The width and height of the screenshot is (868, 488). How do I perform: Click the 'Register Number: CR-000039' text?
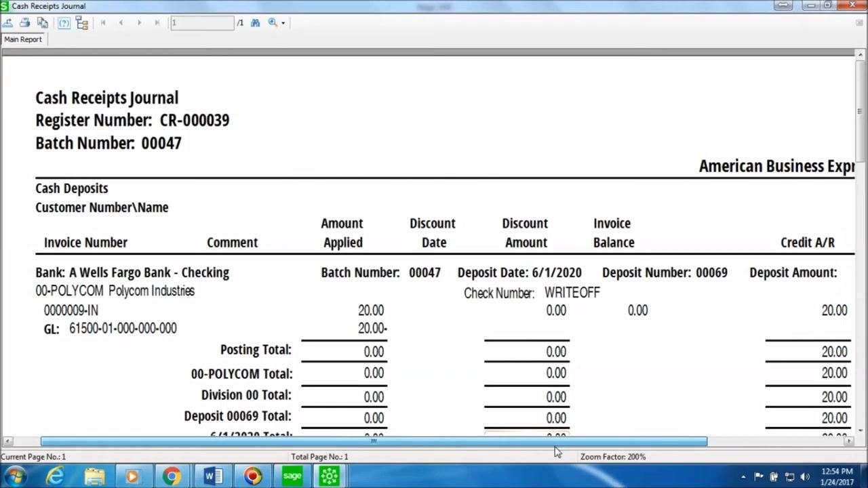[132, 121]
